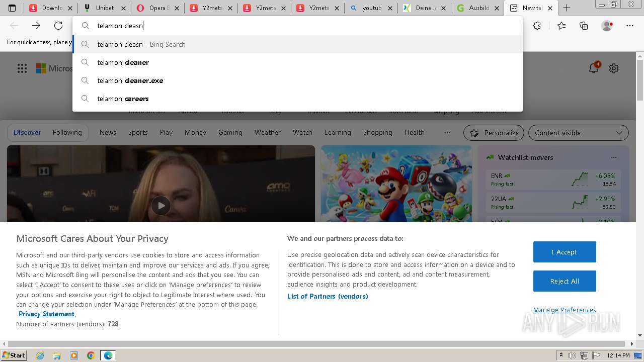Screen dimensions: 644x362
Task: Open ENR stock row in watchlist
Action: click(553, 179)
